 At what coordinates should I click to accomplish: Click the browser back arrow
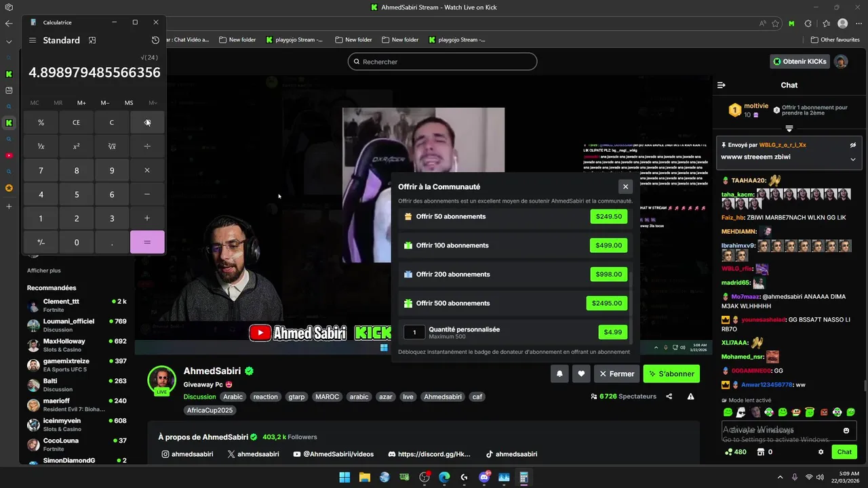(x=8, y=23)
